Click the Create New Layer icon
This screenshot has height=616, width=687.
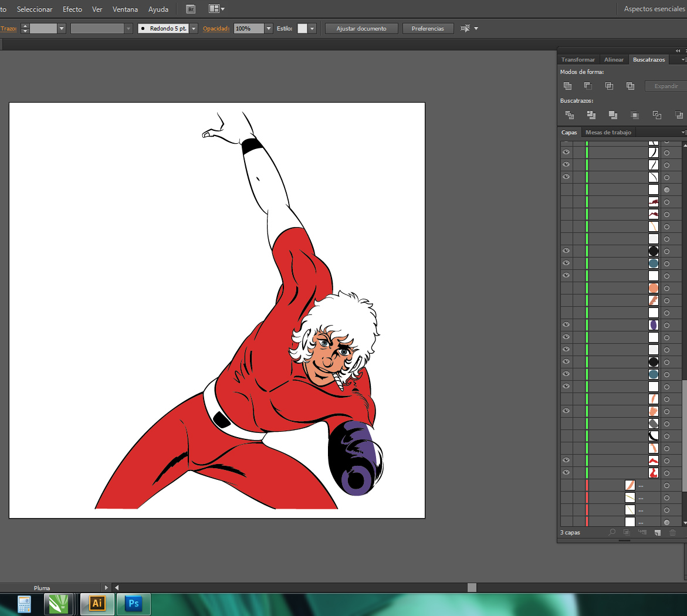pyautogui.click(x=658, y=532)
